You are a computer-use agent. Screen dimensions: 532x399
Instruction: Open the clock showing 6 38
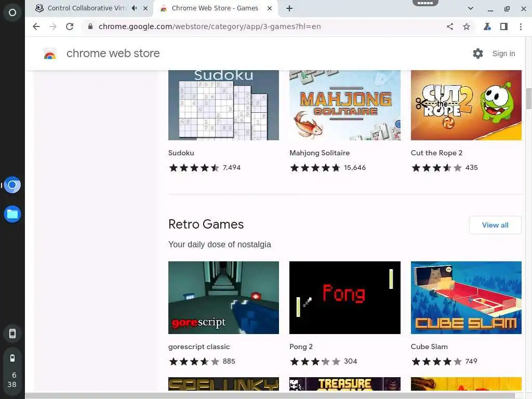tap(13, 380)
